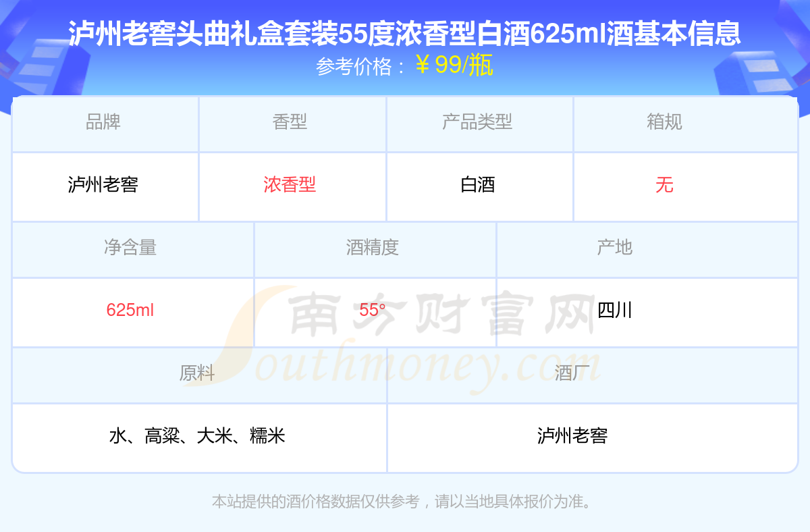Screen dimensions: 810x532
Task: Click the 四川 origin value
Action: click(615, 311)
